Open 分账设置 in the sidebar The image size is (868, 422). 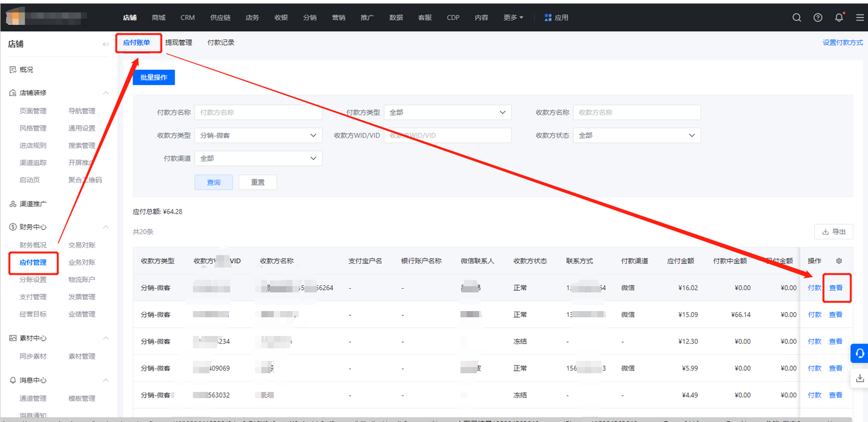click(x=33, y=279)
